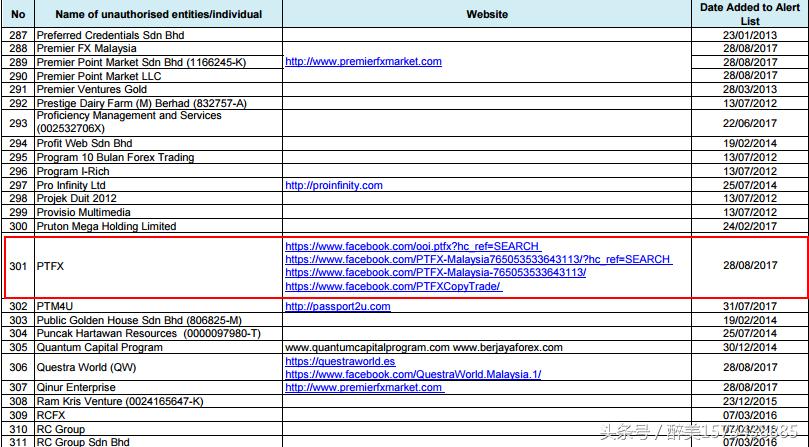The image size is (809, 447).
Task: Open the facebook.com/ooi.ptfx link
Action: pyautogui.click(x=413, y=246)
